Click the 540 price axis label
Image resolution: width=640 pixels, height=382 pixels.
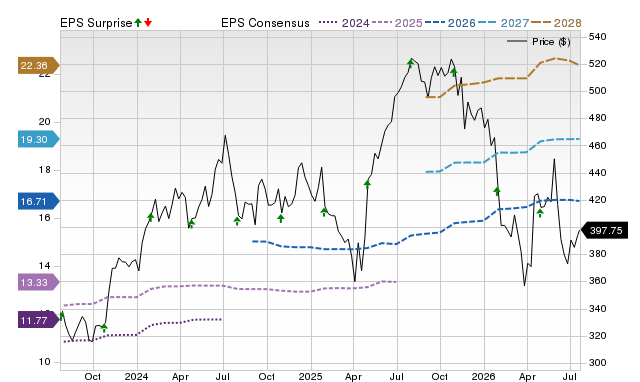[x=597, y=37]
